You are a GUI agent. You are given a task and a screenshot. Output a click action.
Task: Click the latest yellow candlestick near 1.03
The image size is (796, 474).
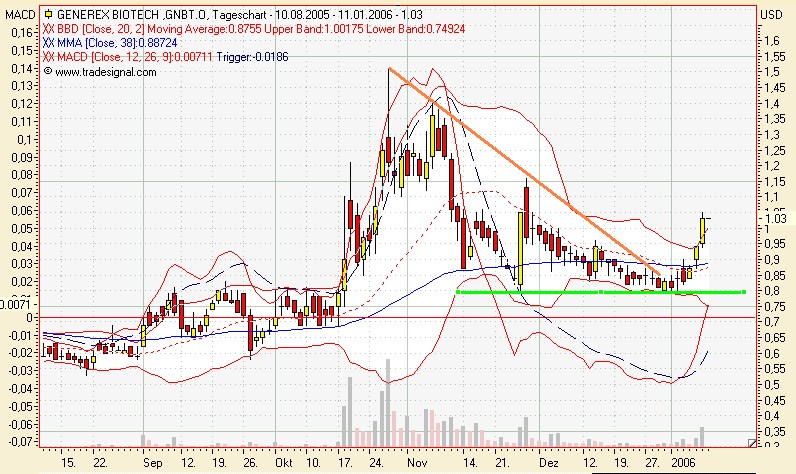[x=703, y=230]
